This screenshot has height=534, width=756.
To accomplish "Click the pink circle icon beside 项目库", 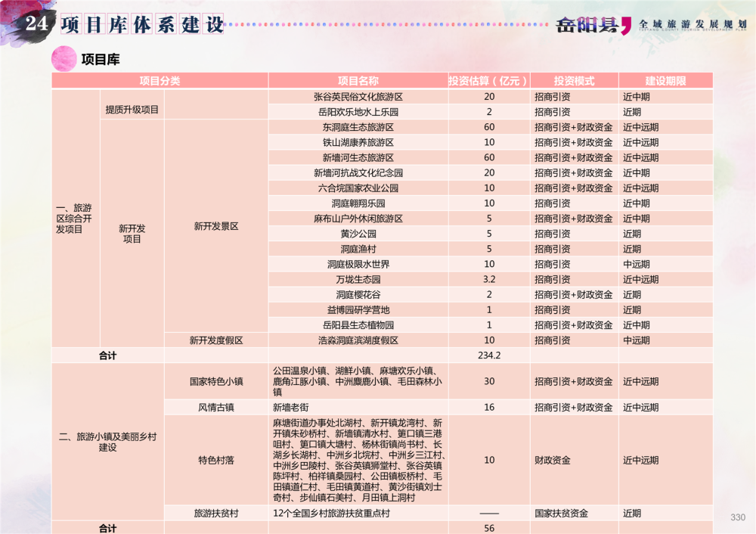I will 64,58.
